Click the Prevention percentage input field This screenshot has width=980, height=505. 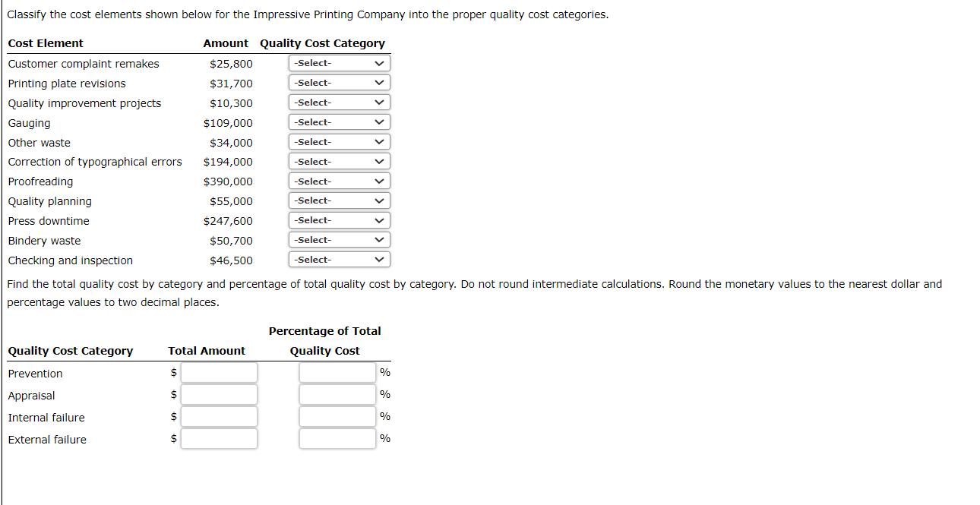click(x=337, y=371)
